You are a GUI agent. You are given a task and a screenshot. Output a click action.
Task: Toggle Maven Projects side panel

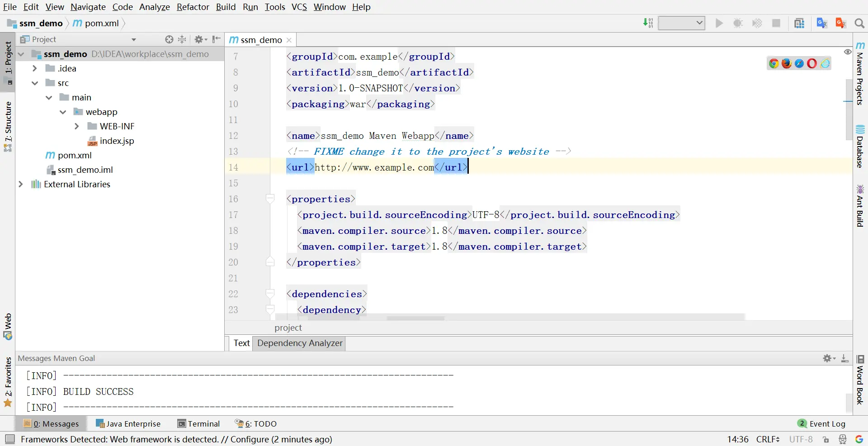point(860,73)
